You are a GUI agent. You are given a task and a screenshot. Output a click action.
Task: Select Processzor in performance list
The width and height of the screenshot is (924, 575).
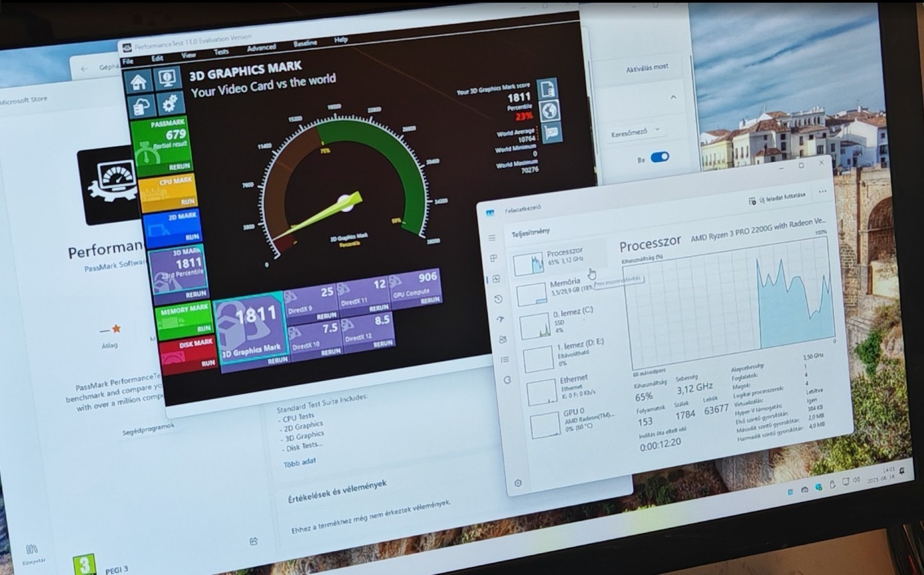(x=559, y=260)
